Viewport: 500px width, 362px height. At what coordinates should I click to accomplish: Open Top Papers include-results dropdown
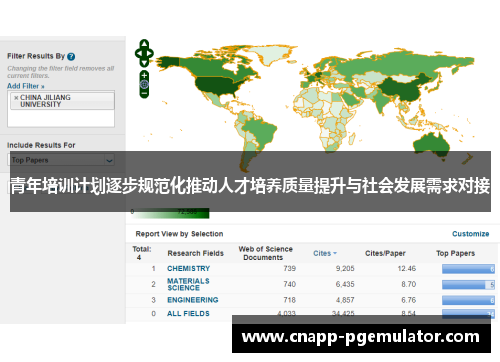61,160
